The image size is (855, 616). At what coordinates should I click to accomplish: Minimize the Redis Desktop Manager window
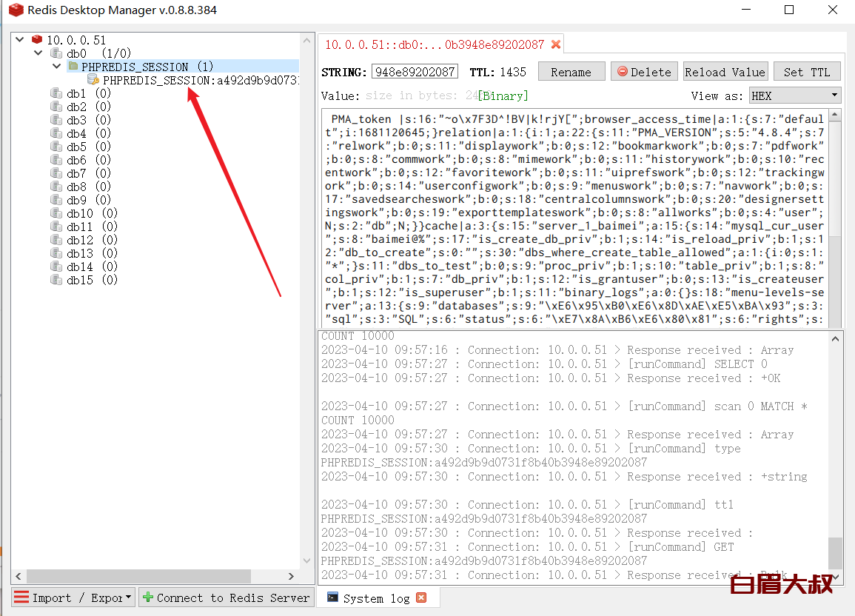coord(746,10)
